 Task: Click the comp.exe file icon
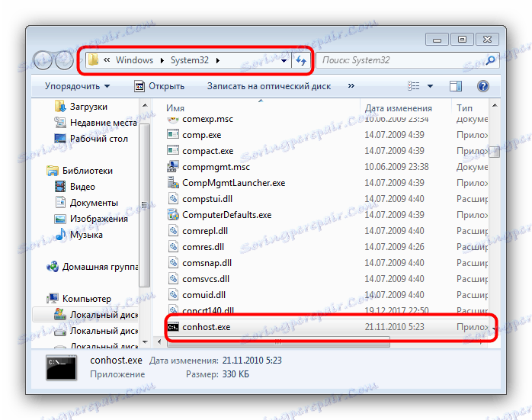[x=173, y=134]
